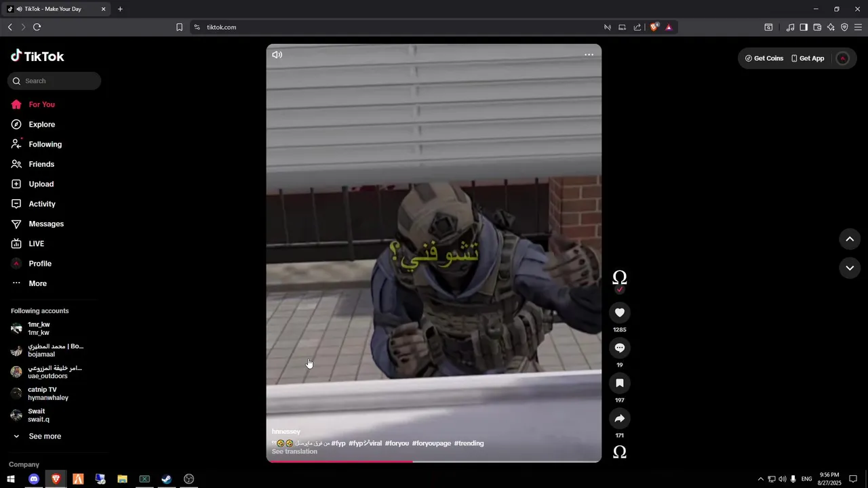Image resolution: width=868 pixels, height=488 pixels.
Task: Open the #foryou hashtag
Action: [x=397, y=443]
